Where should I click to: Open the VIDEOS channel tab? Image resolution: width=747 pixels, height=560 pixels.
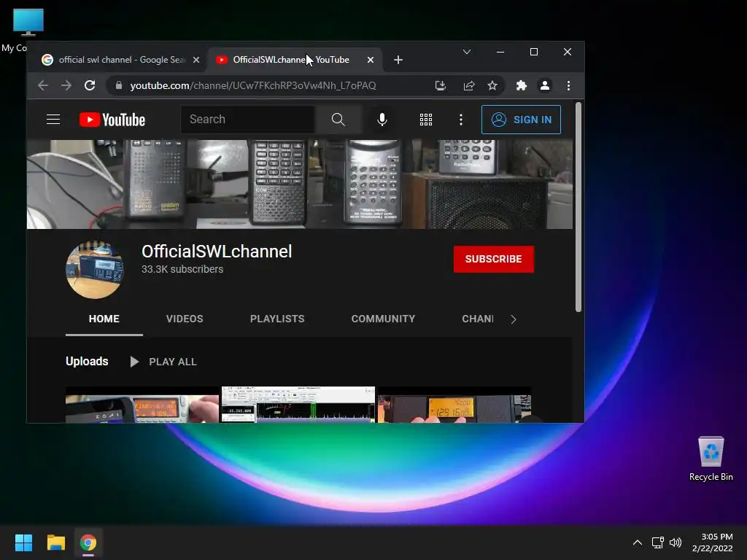point(185,319)
